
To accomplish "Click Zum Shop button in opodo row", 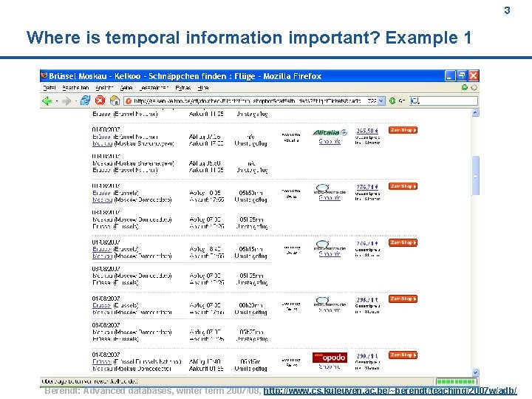I will pos(403,355).
